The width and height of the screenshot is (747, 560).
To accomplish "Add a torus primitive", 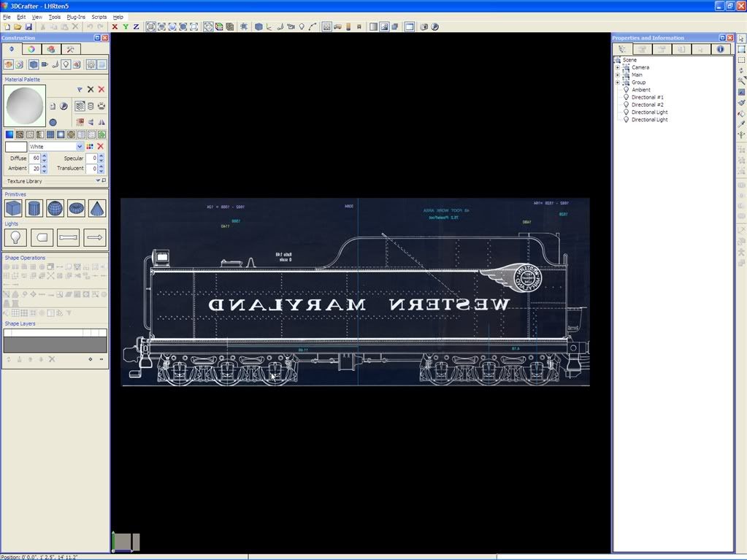I will click(x=76, y=208).
